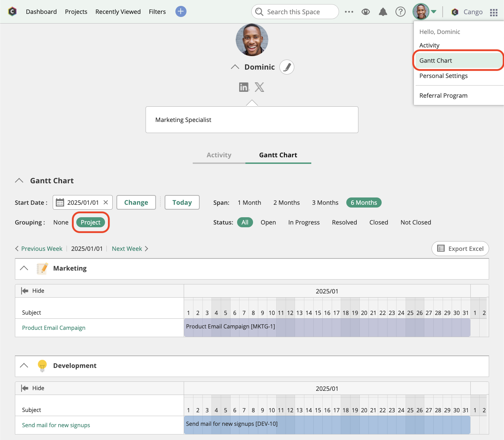Collapse the Dominic profile section

(x=235, y=67)
